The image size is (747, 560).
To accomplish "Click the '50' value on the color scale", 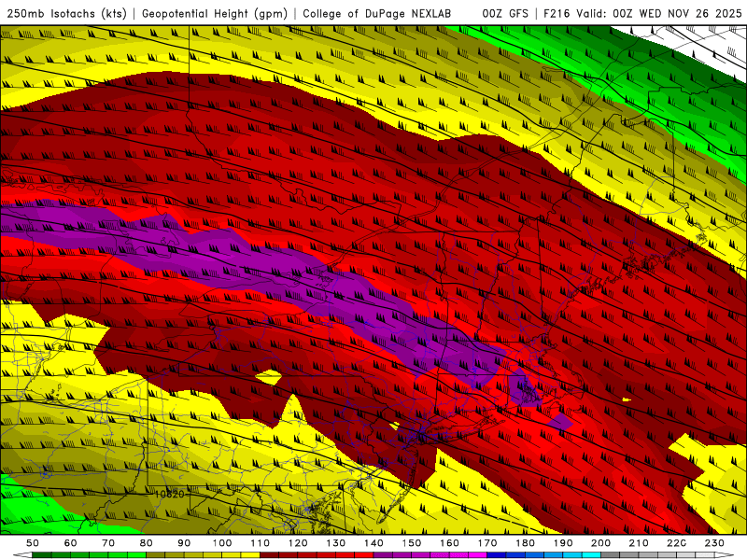I will tap(33, 543).
